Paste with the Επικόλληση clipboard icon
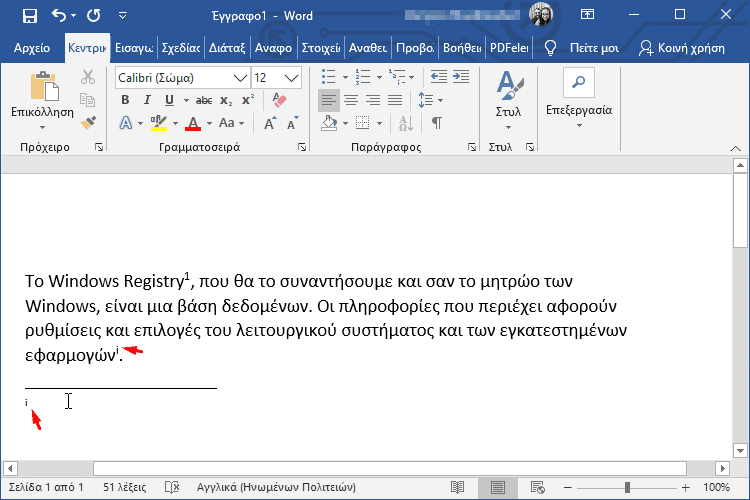Viewport: 750px width, 500px height. click(x=44, y=87)
